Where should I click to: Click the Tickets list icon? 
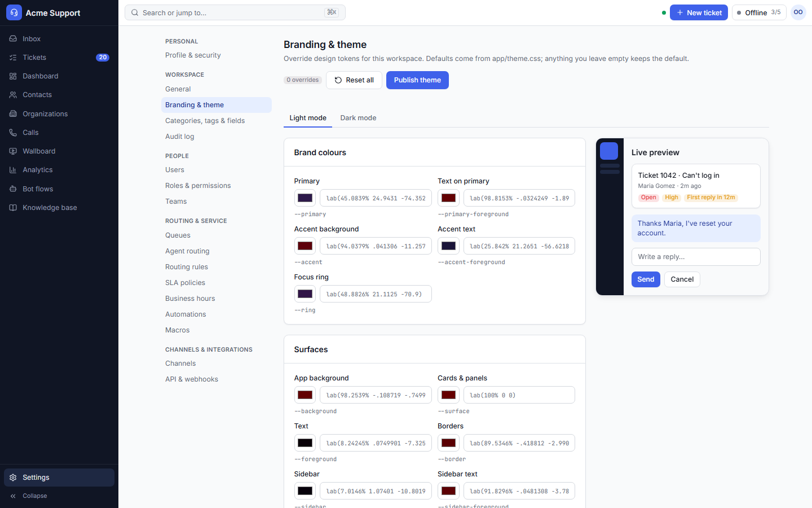pyautogui.click(x=13, y=58)
